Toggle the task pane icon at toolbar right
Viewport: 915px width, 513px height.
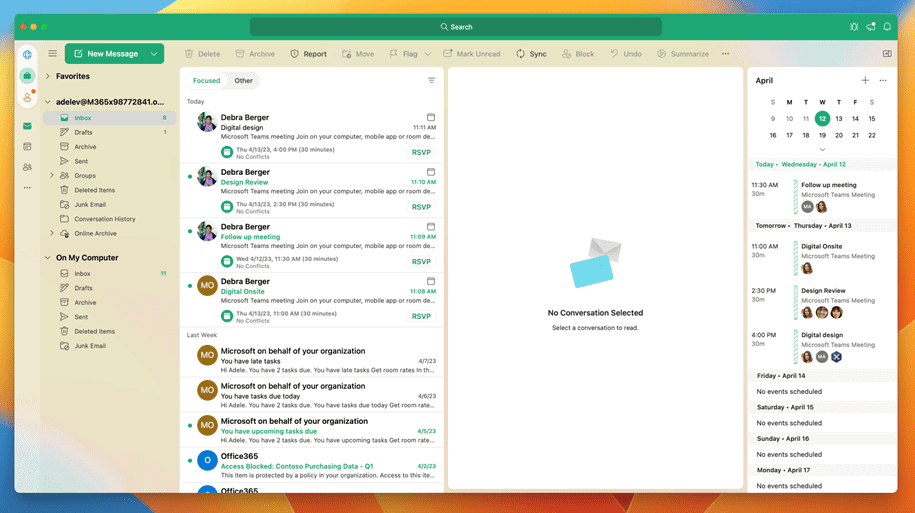click(887, 54)
